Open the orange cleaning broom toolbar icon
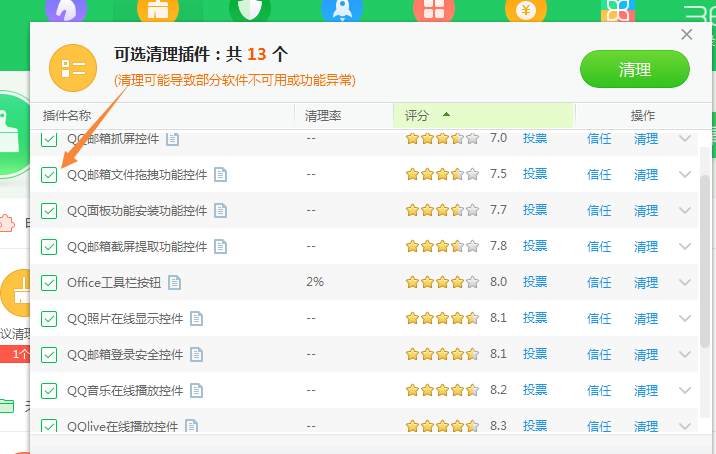Image resolution: width=716 pixels, height=454 pixels. point(158,9)
